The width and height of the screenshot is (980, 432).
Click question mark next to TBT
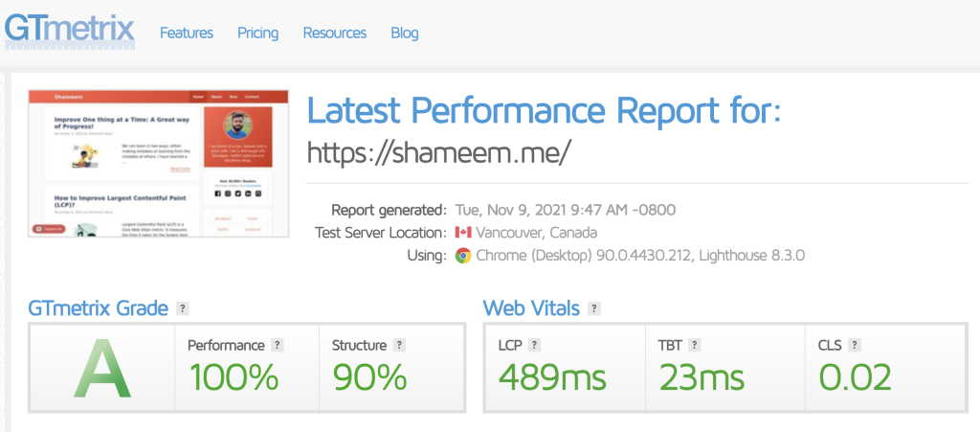695,345
